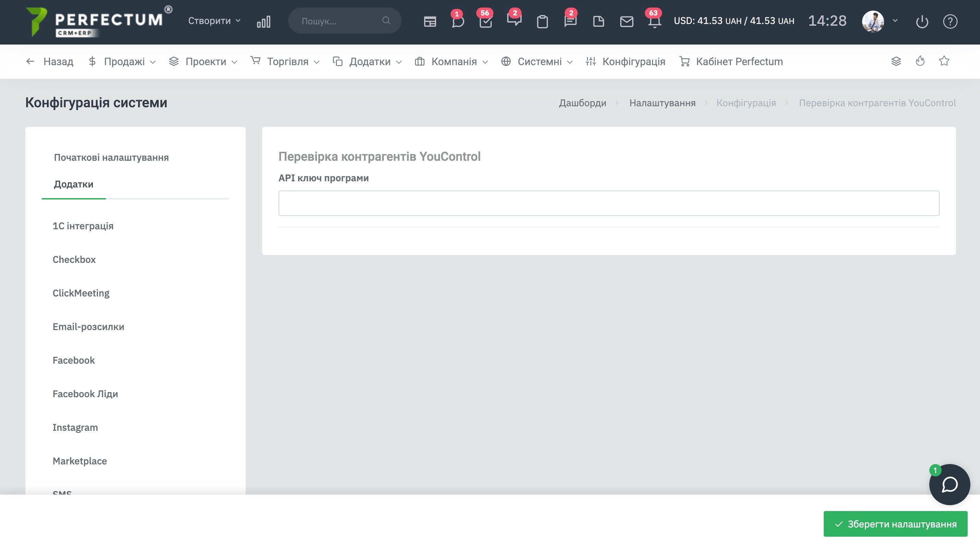Click the flame icon in menu bar
Screen dimensions: 980x547
pyautogui.click(x=920, y=61)
